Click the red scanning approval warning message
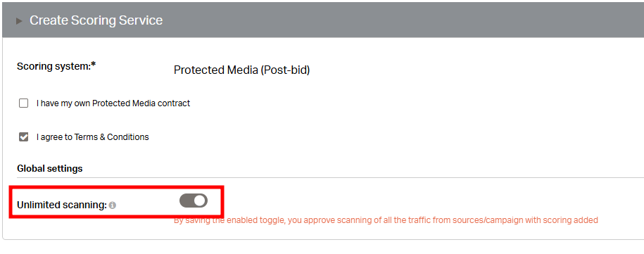Viewport: 644px width, 254px height. click(x=386, y=220)
